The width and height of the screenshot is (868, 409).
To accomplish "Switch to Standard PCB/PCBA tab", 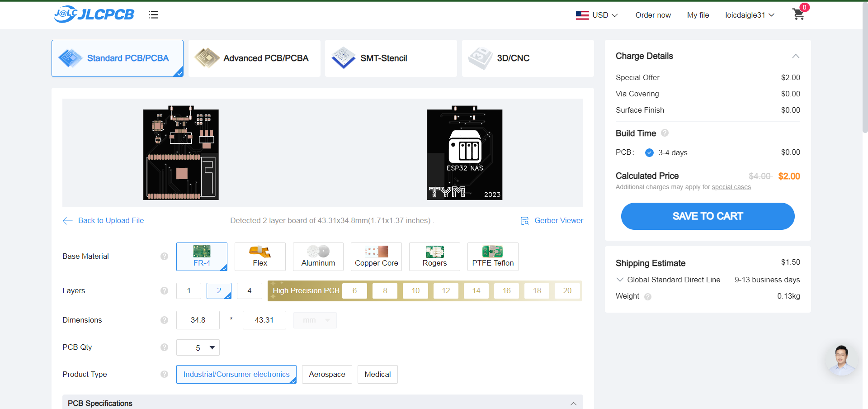I will click(x=118, y=58).
